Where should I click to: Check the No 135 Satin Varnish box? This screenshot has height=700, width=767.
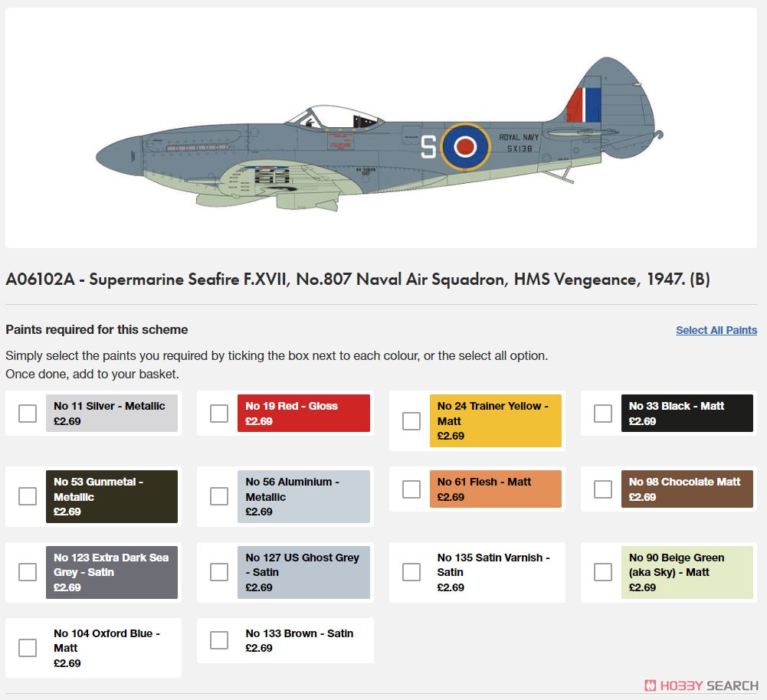click(x=411, y=572)
